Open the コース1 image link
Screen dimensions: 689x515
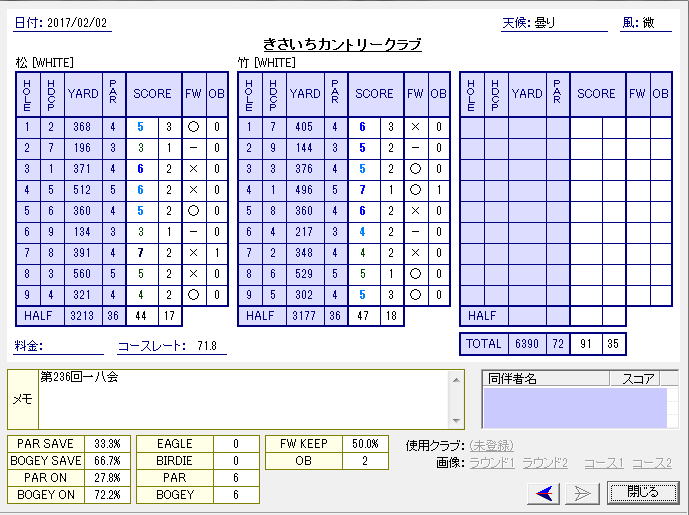pos(601,463)
